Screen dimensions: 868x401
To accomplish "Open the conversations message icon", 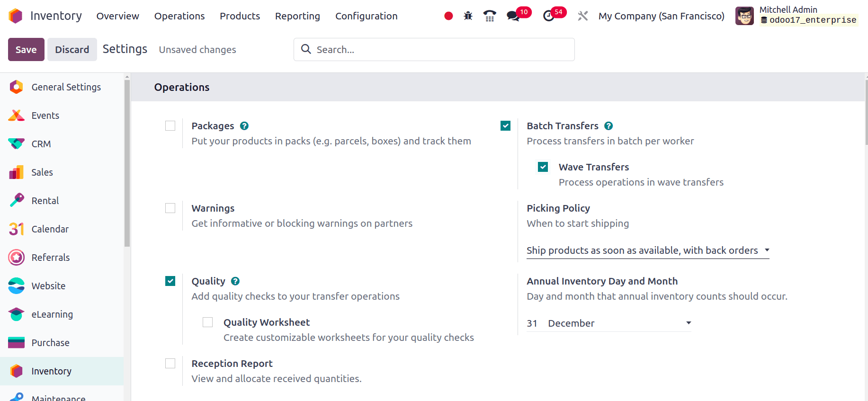I will pos(513,16).
